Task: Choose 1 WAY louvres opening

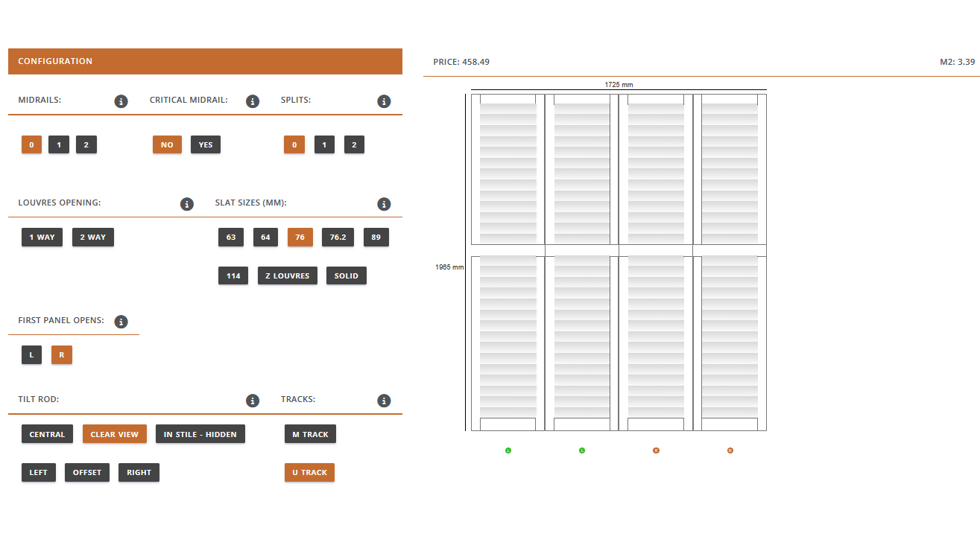Action: tap(42, 238)
